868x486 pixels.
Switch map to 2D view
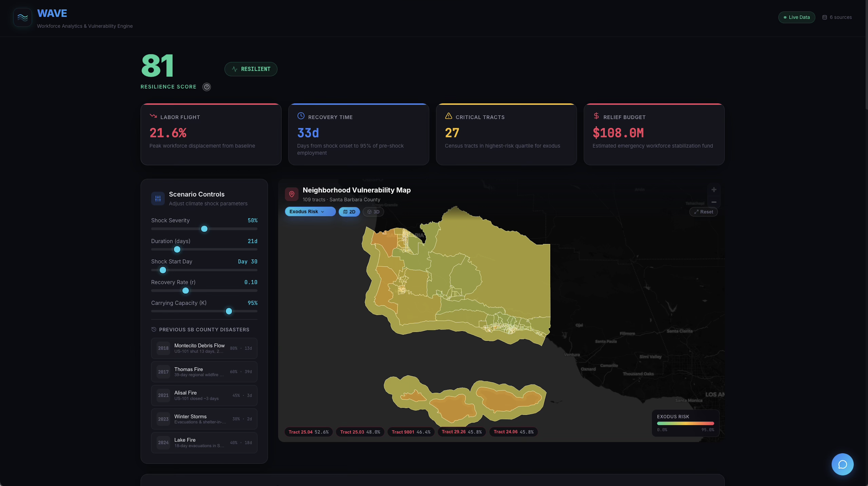349,212
